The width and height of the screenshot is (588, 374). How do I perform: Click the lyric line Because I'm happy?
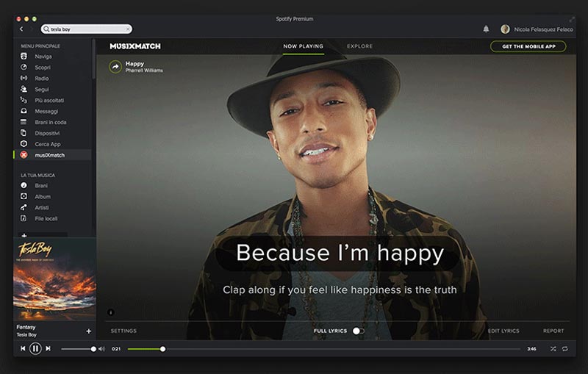point(340,253)
